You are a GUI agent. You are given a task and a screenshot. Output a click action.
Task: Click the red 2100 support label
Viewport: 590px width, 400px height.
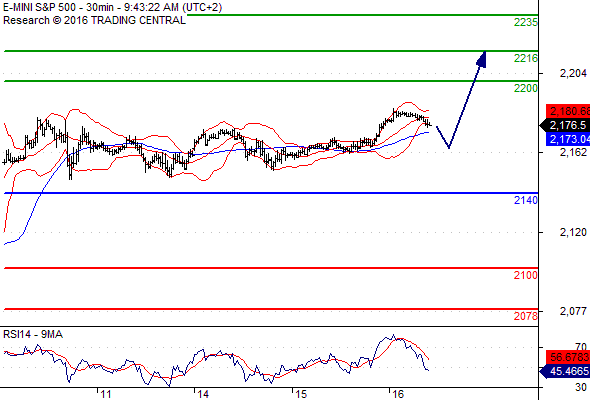tap(526, 275)
